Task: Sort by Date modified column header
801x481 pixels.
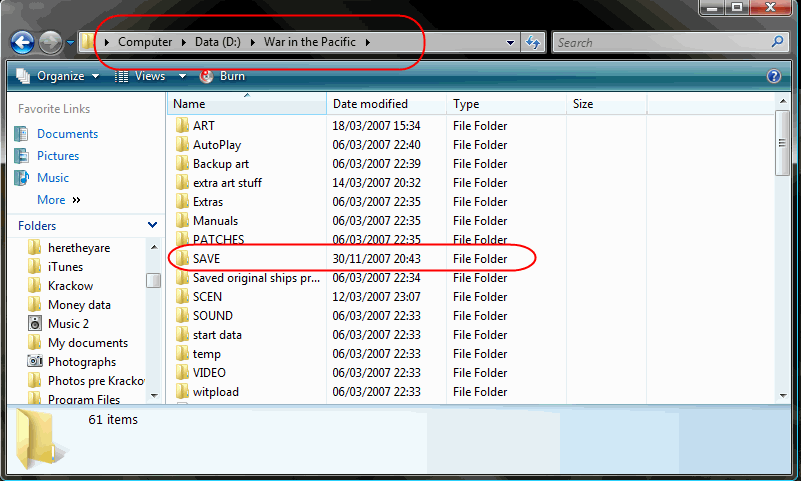Action: tap(386, 104)
